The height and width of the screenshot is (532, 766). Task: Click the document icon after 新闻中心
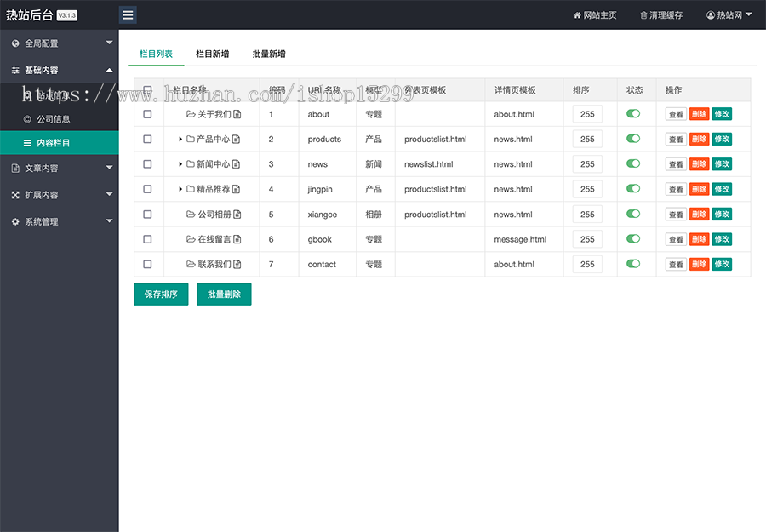click(x=236, y=164)
